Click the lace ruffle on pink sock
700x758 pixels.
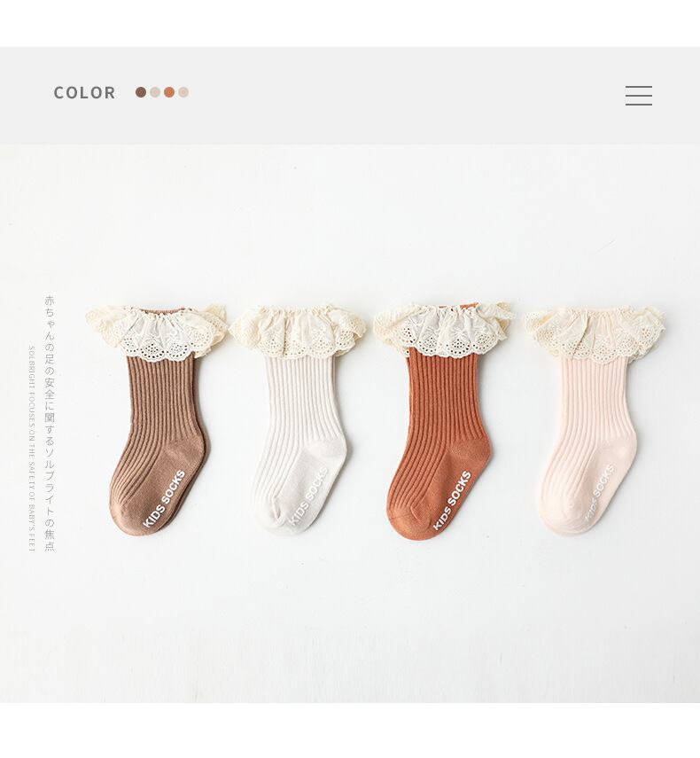click(595, 334)
